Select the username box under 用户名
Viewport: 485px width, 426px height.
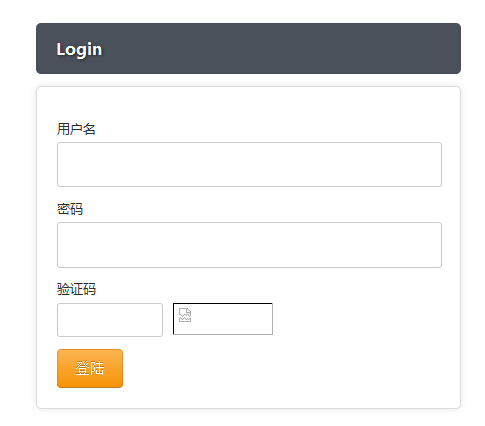coord(249,164)
